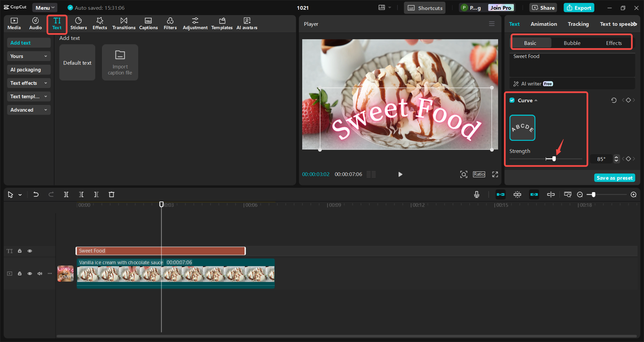Viewport: 644px width, 342px height.
Task: Click the Curve Strength slider handle
Action: pos(554,159)
